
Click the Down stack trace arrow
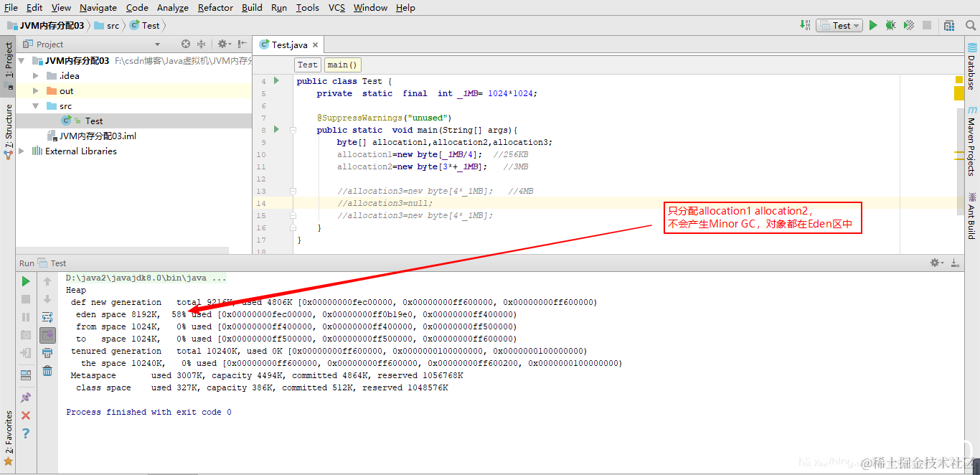point(47,299)
